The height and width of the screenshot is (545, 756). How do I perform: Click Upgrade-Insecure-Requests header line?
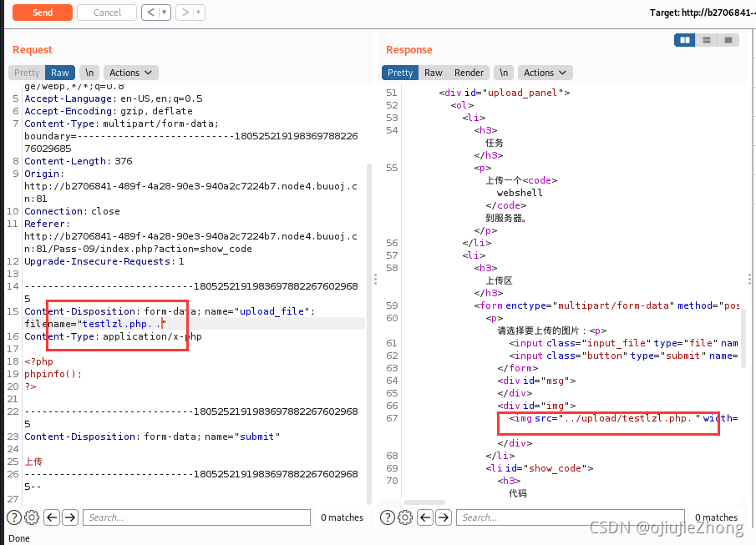[x=104, y=261]
